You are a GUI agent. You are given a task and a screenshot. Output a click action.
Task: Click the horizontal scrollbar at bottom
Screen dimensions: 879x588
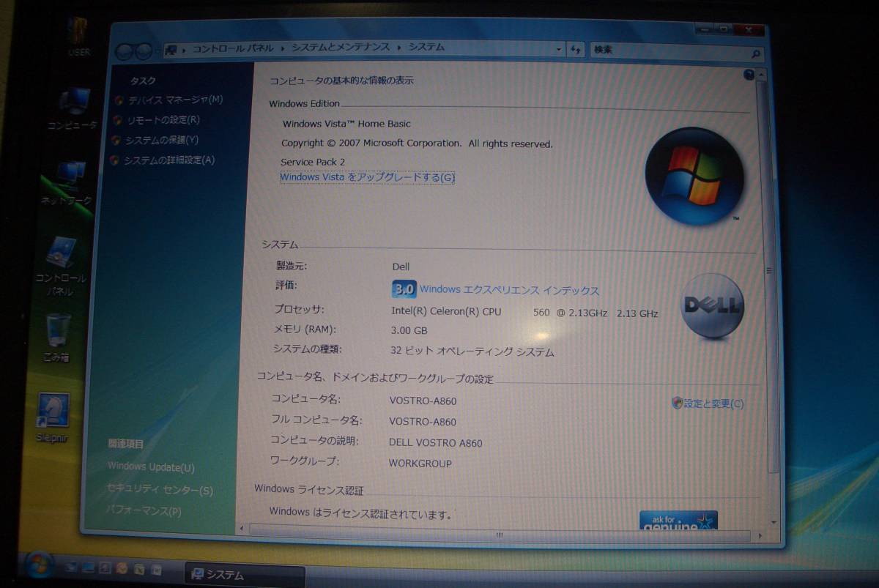(x=498, y=535)
